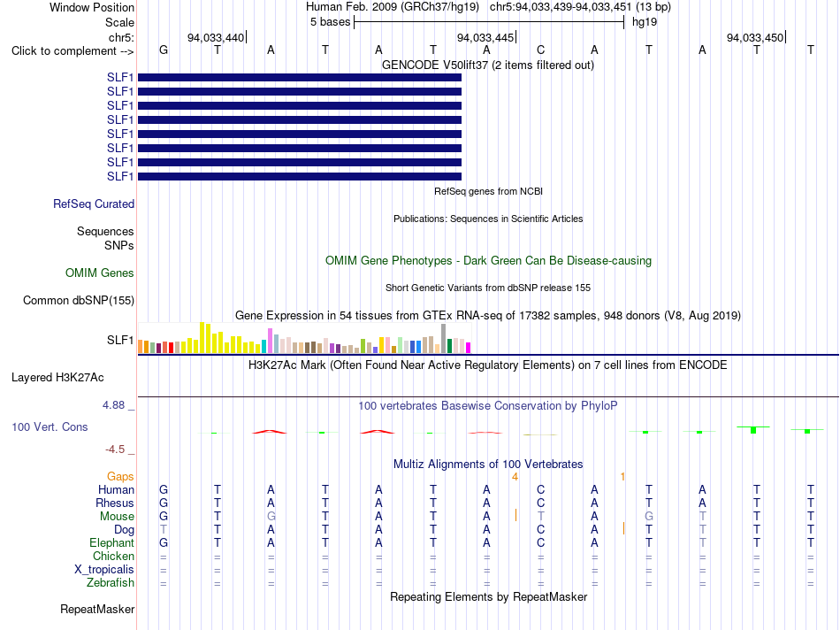This screenshot has width=840, height=630.
Task: Select the Dog species row label
Action: pyautogui.click(x=125, y=530)
